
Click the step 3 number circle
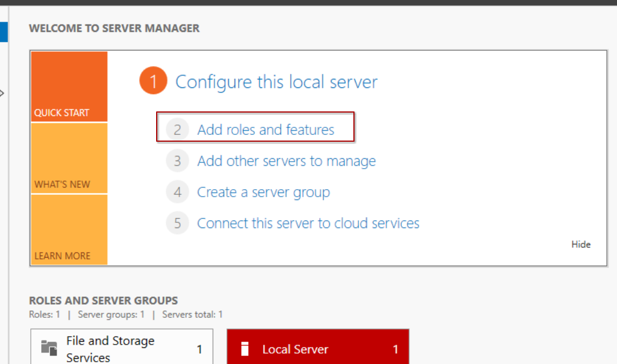177,161
